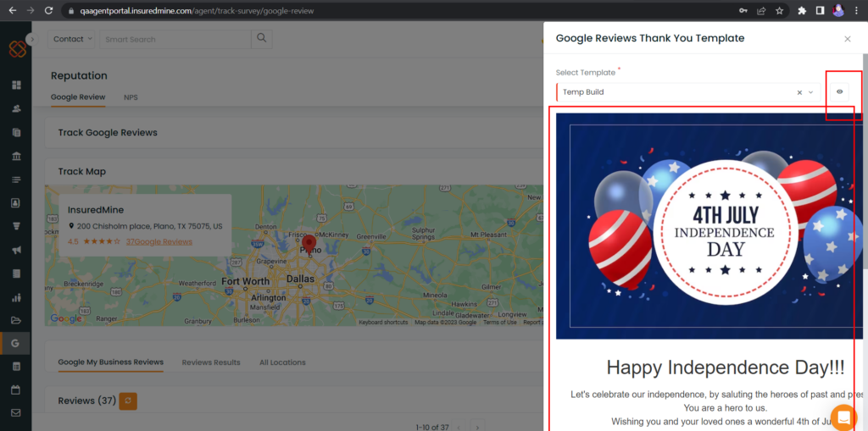The height and width of the screenshot is (431, 868).
Task: Click the Dallas label on the map
Action: point(300,280)
